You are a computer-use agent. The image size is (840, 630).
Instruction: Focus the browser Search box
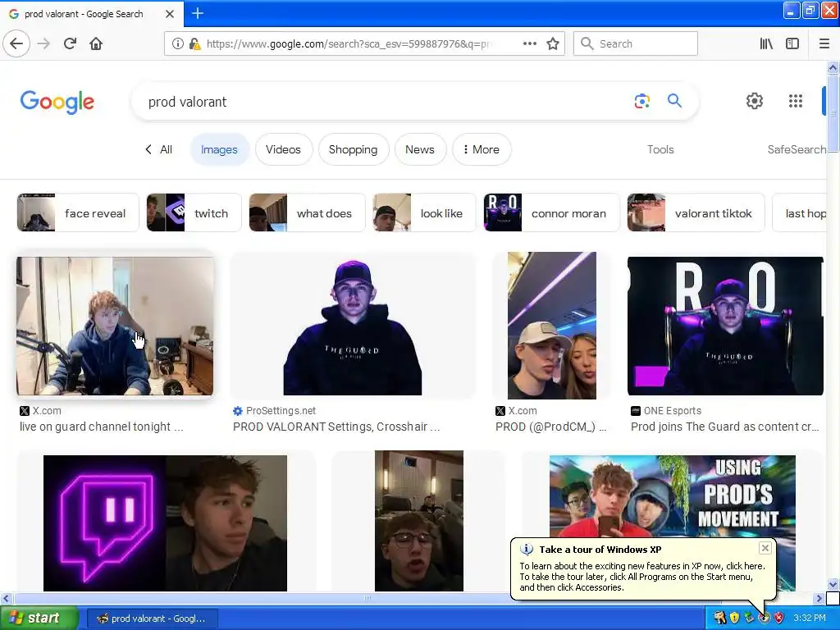(636, 44)
